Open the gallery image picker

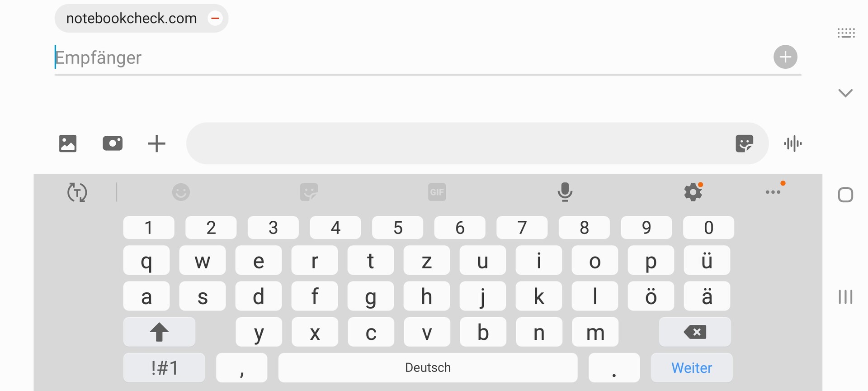pos(68,143)
